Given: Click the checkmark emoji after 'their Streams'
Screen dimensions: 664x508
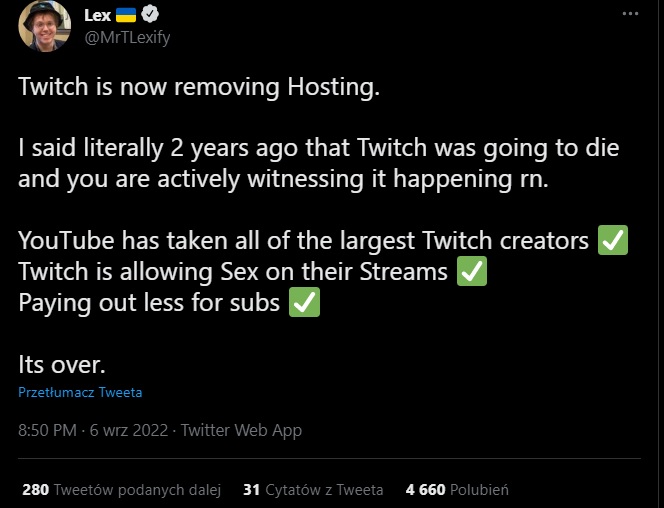Looking at the screenshot, I should click(x=471, y=271).
